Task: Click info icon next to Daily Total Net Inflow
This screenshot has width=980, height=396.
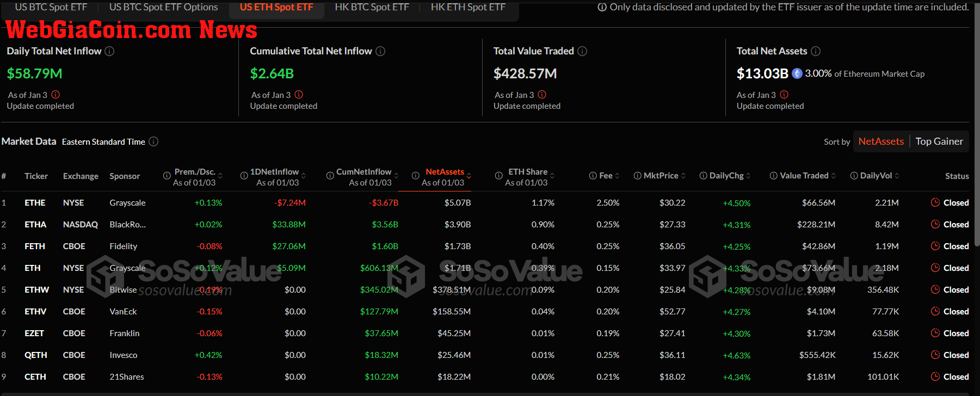Action: tap(109, 51)
